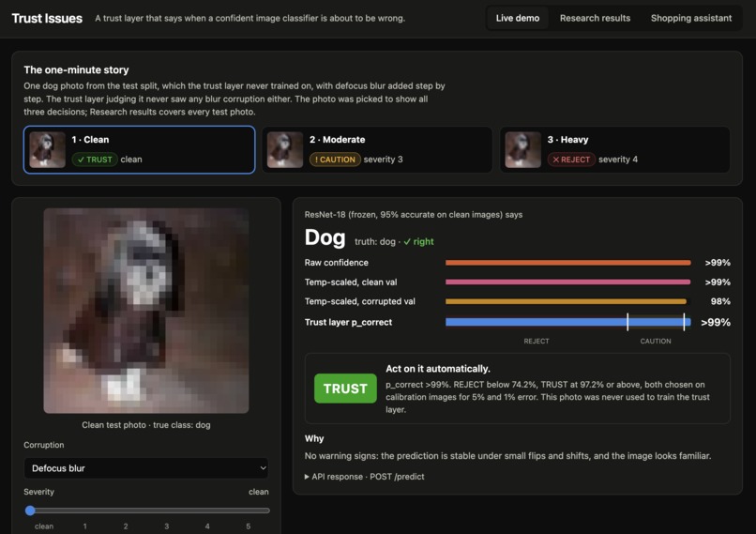This screenshot has height=534, width=756.
Task: Click the Temp-scaled, corrupted val yellow bar
Action: (x=566, y=301)
